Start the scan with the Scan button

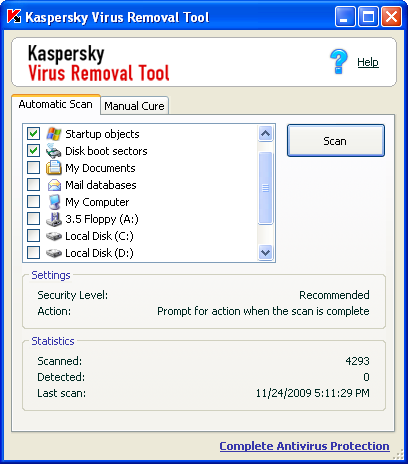[336, 141]
